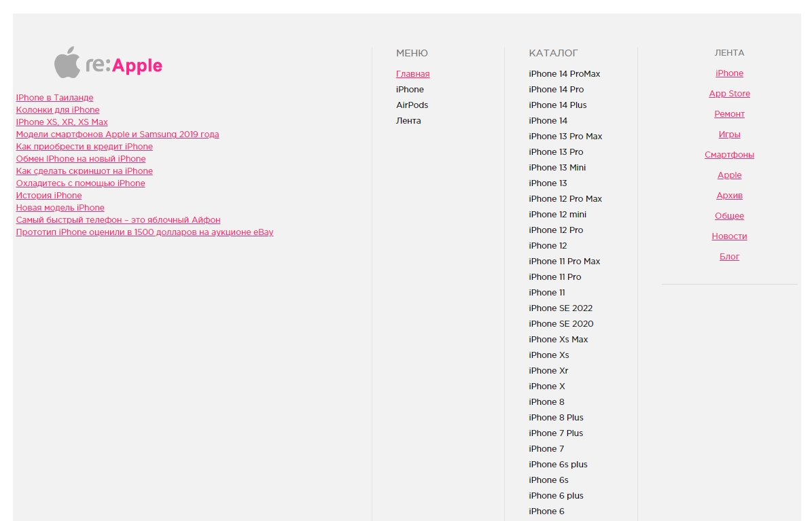Open iPhone 13 Pro Max catalog item
Image resolution: width=812 pixels, height=521 pixels.
pyautogui.click(x=565, y=137)
